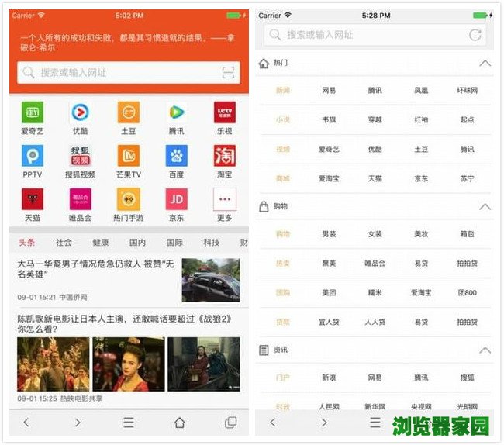
Task: Open the 美团 link in 团购 row
Action: click(329, 293)
